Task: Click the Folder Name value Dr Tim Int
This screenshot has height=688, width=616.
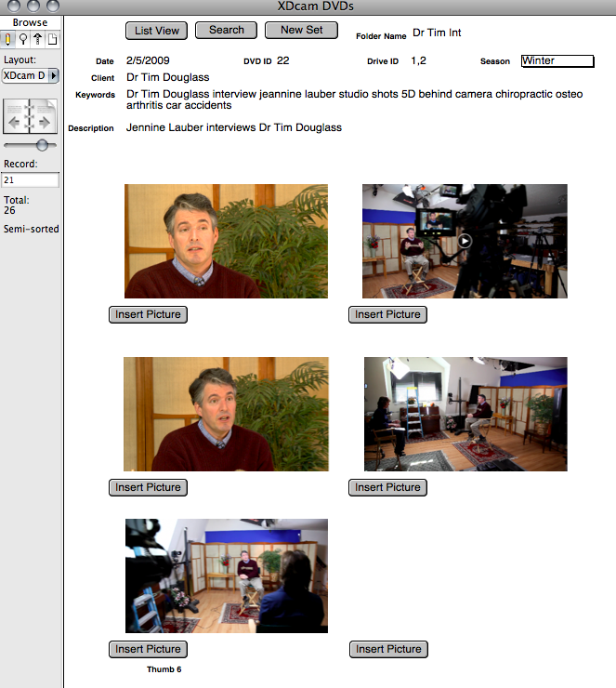Action: click(437, 33)
